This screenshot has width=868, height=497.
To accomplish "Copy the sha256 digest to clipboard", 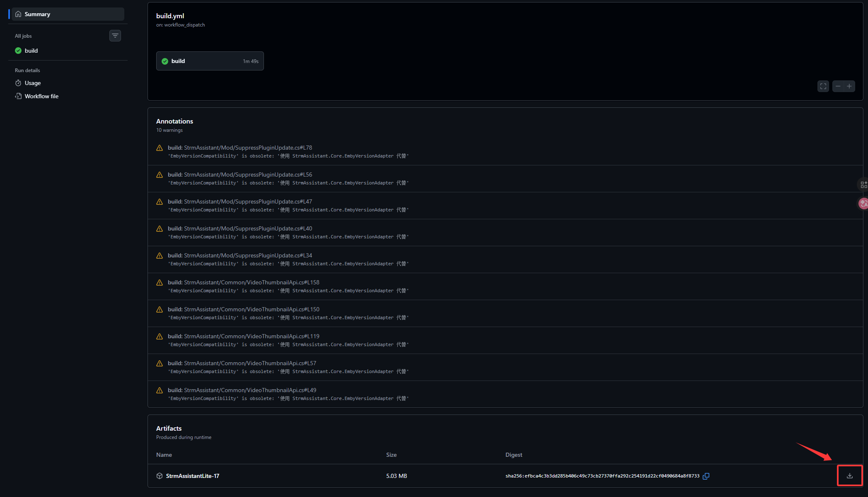I will click(x=706, y=476).
